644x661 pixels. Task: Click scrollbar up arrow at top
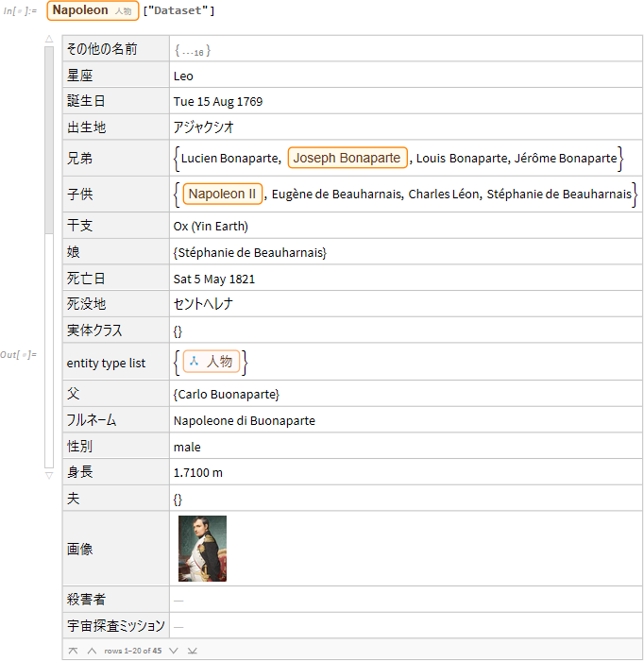point(49,41)
